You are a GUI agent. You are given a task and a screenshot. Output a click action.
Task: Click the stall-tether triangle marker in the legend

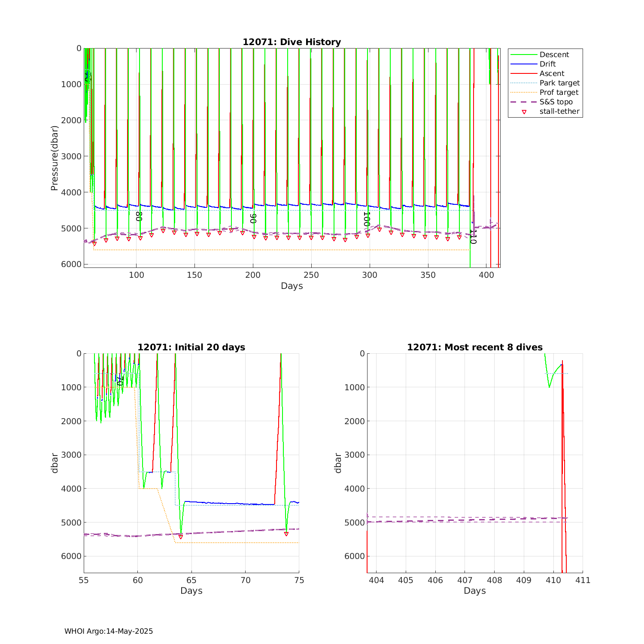pyautogui.click(x=524, y=112)
